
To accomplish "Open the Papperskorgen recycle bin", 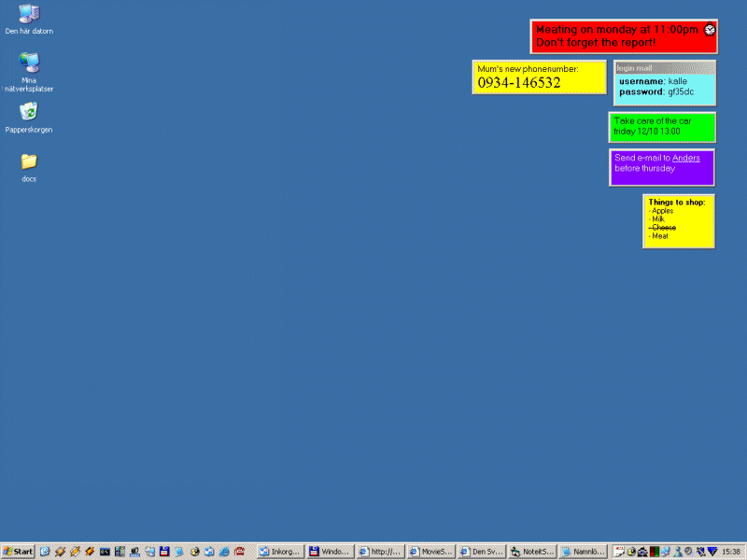I will point(29,112).
